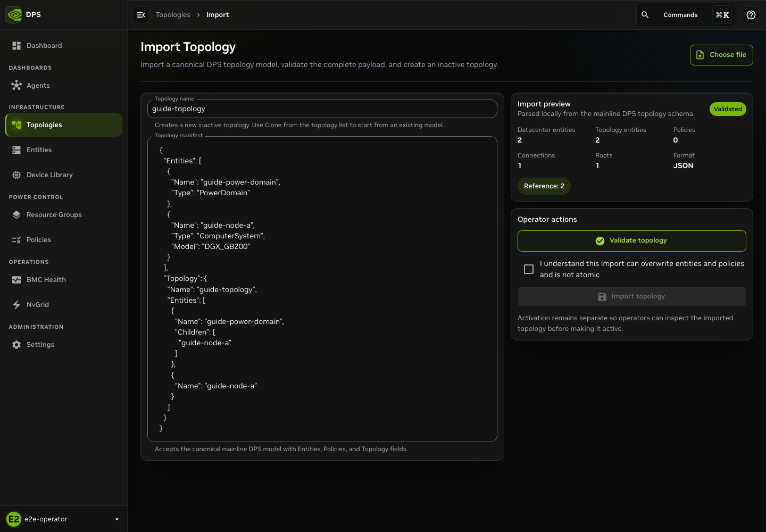Click the Import breadcrumb item
The width and height of the screenshot is (766, 532).
pyautogui.click(x=218, y=15)
